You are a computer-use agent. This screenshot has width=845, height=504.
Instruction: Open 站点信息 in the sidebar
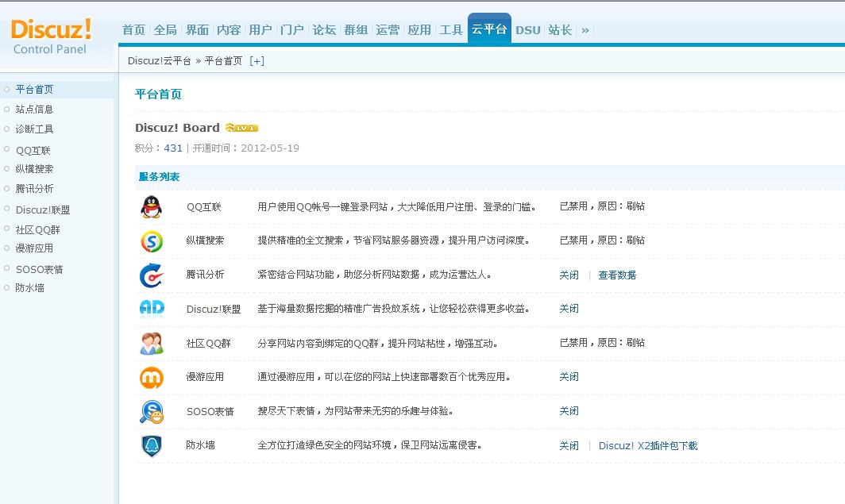coord(34,110)
